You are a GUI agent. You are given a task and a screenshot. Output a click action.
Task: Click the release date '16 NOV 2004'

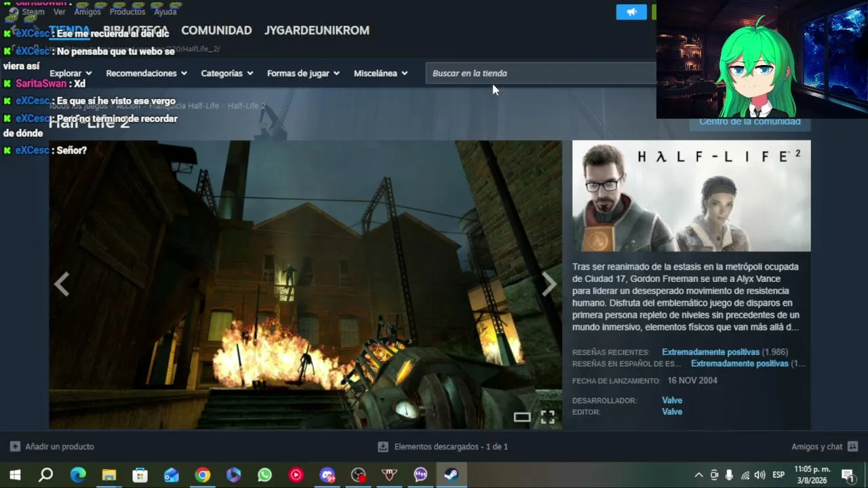click(x=692, y=381)
